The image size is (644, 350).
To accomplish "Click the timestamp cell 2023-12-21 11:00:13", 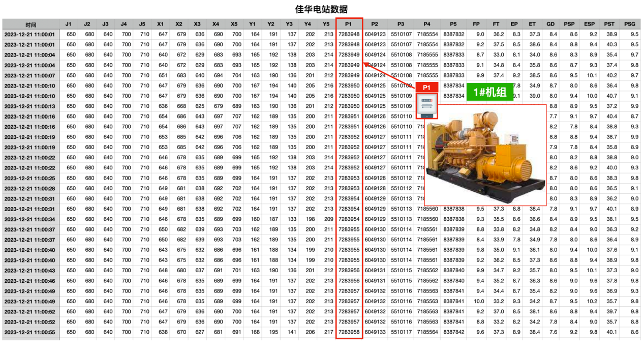I will pos(30,106).
